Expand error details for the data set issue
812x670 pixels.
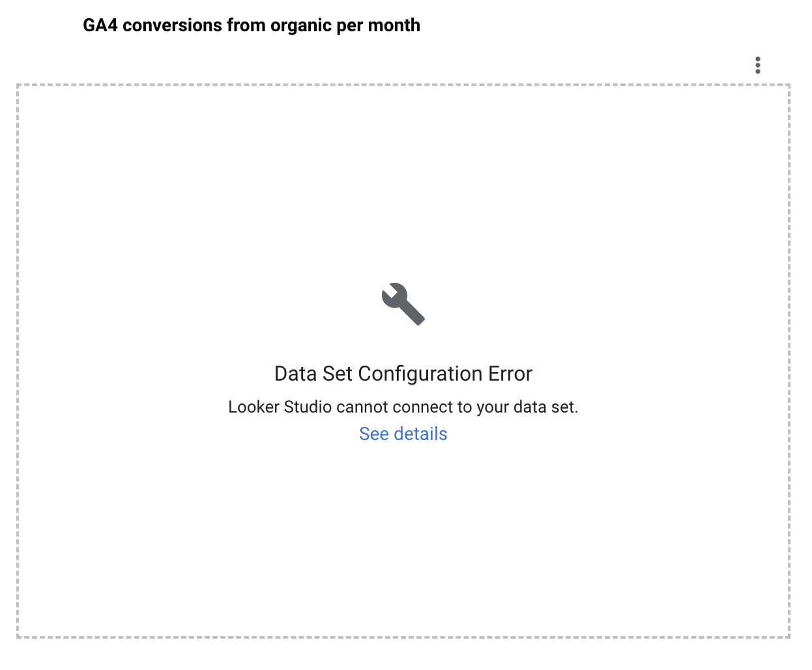[403, 433]
